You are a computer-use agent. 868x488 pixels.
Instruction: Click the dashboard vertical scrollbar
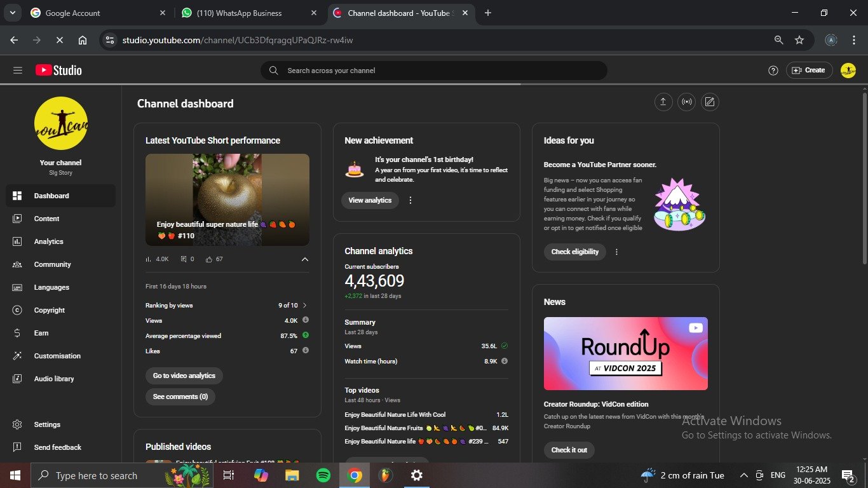pos(864,178)
